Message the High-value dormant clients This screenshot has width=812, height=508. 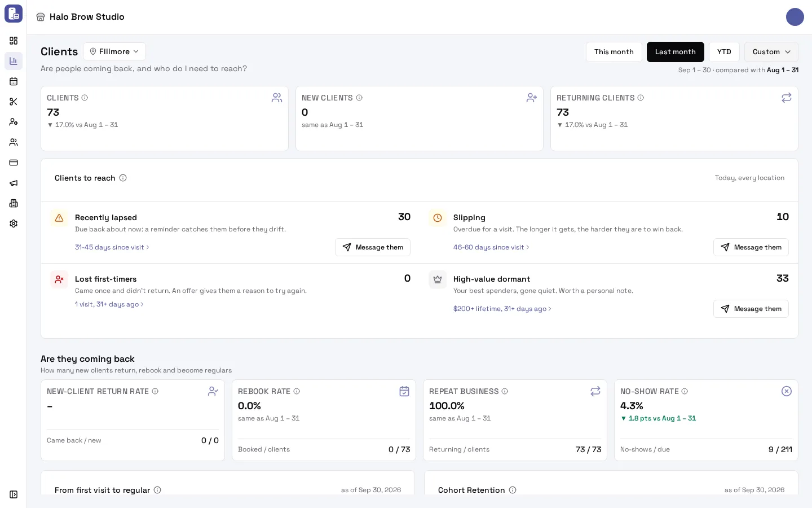click(751, 309)
